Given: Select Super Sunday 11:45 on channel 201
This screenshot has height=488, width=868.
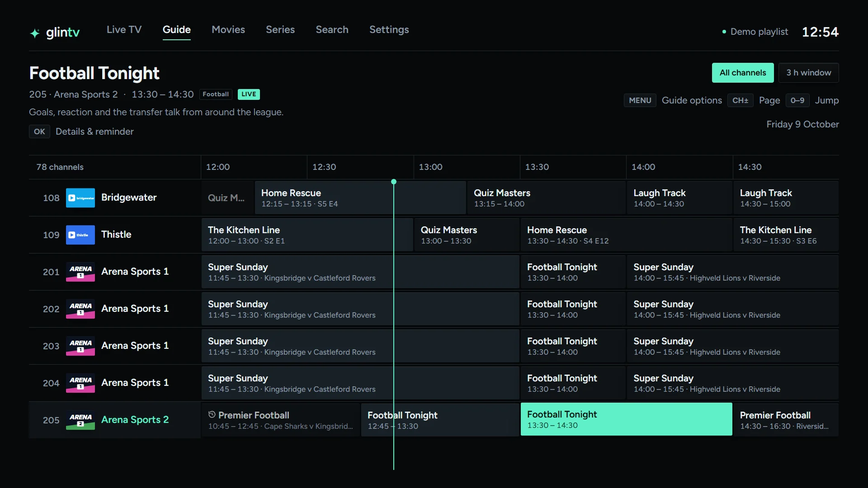Looking at the screenshot, I should [360, 272].
